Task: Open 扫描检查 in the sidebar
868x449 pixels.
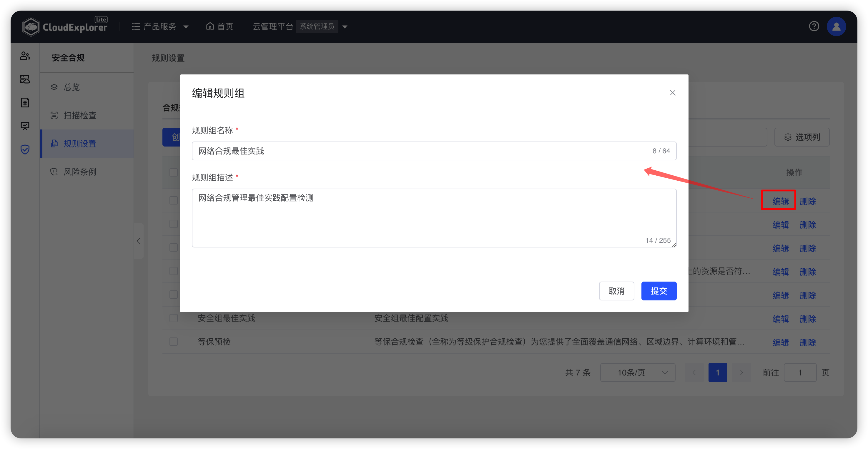Action: click(87, 115)
